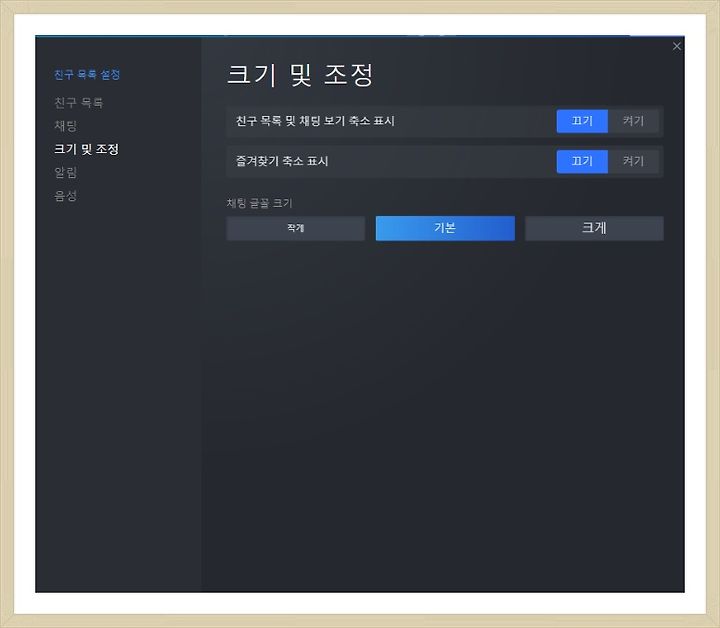Open 알림 settings section
Viewport: 720px width, 628px height.
point(66,173)
